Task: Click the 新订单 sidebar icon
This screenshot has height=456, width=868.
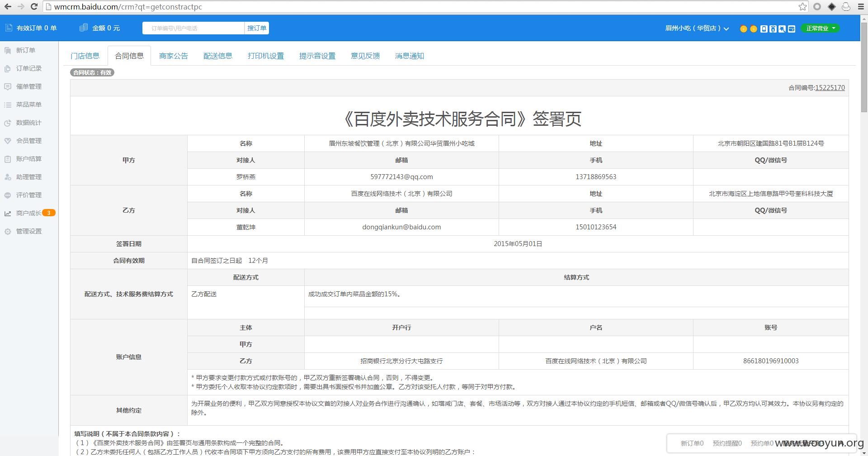Action: pos(8,51)
